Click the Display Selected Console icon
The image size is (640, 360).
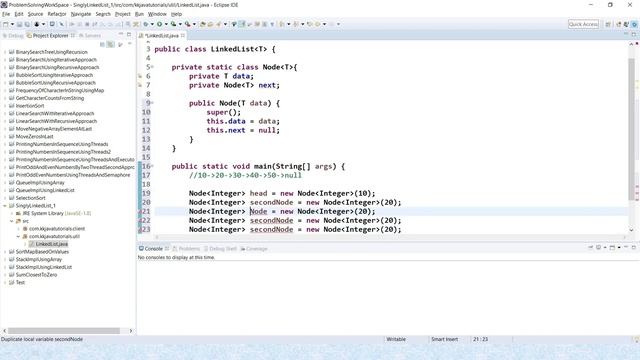point(598,247)
